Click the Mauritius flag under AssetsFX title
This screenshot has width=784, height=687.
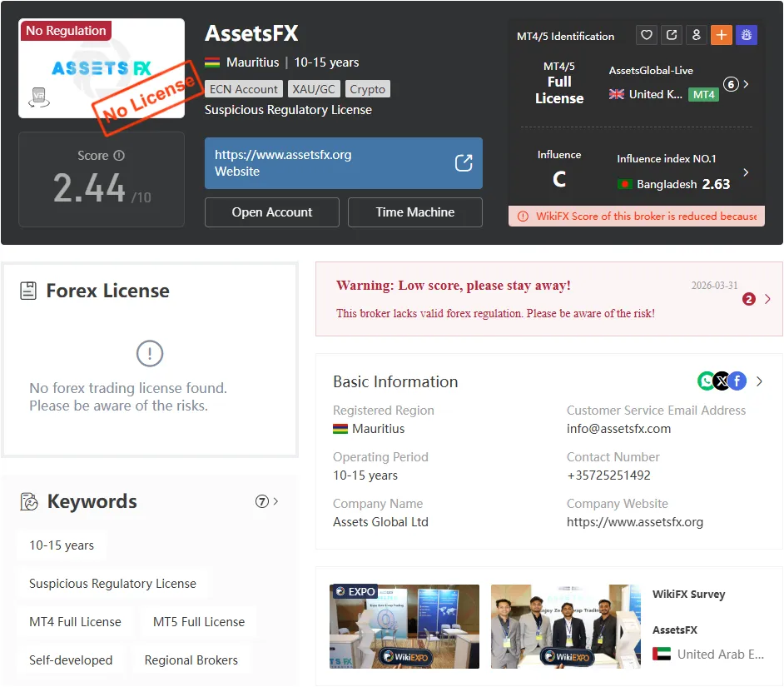point(212,63)
